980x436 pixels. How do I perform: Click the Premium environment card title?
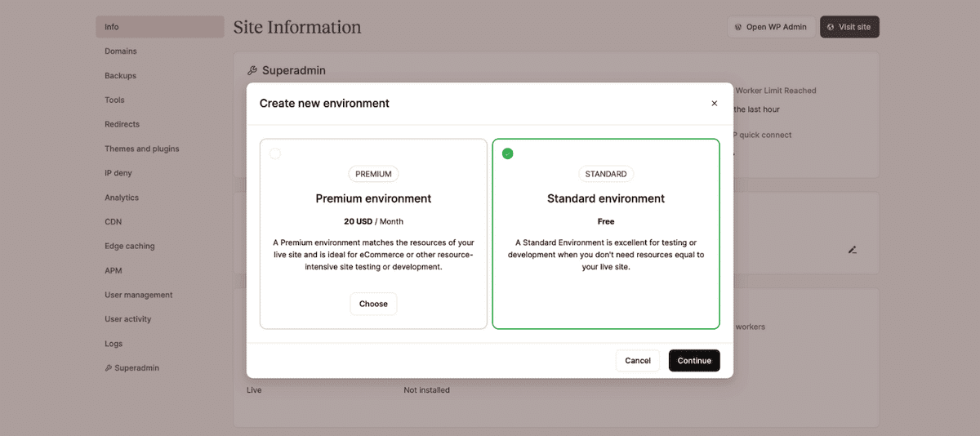point(373,198)
